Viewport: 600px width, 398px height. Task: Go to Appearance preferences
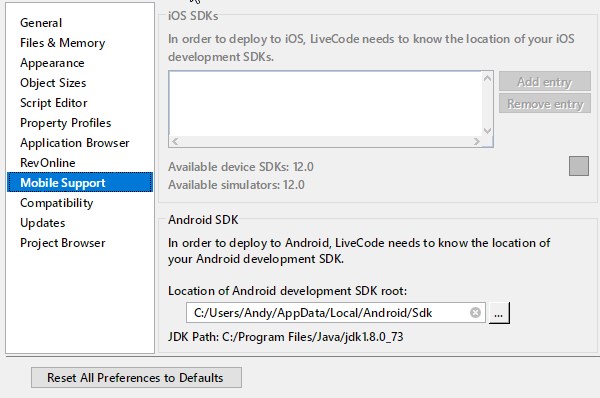tap(52, 63)
